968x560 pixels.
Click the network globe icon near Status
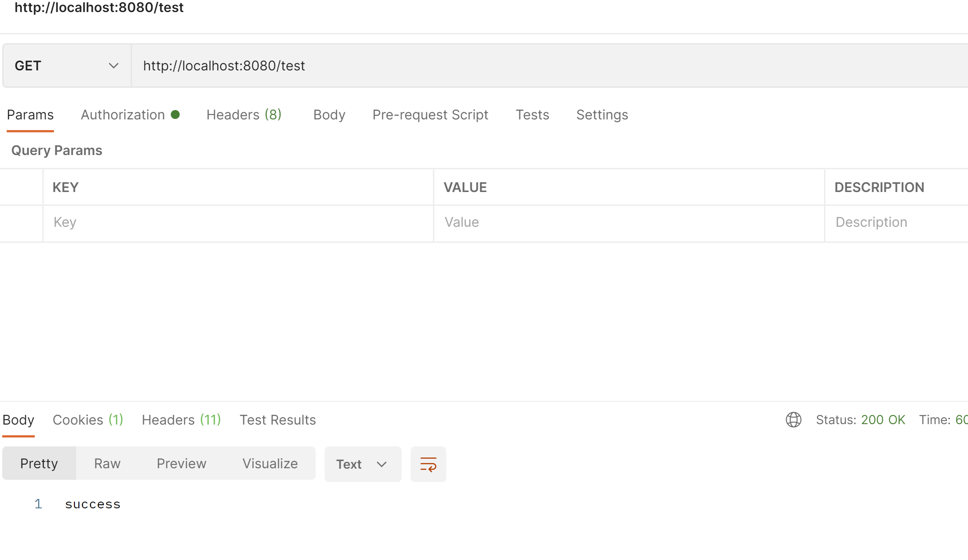pyautogui.click(x=793, y=420)
